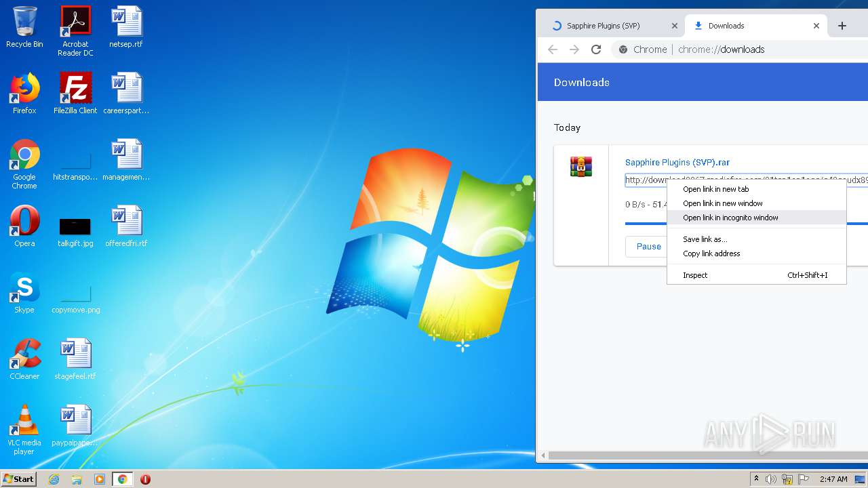This screenshot has width=868, height=488.
Task: Select hitstranspo file on desktop
Action: 75,167
